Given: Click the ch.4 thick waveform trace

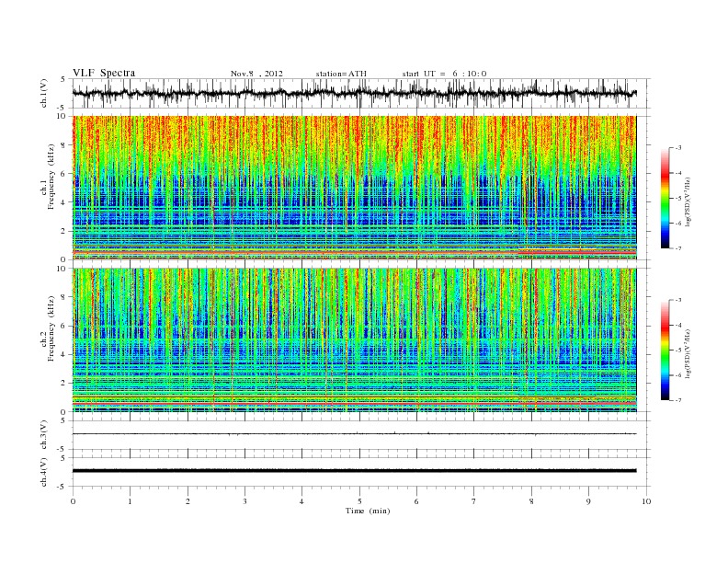Looking at the screenshot, I should [354, 471].
